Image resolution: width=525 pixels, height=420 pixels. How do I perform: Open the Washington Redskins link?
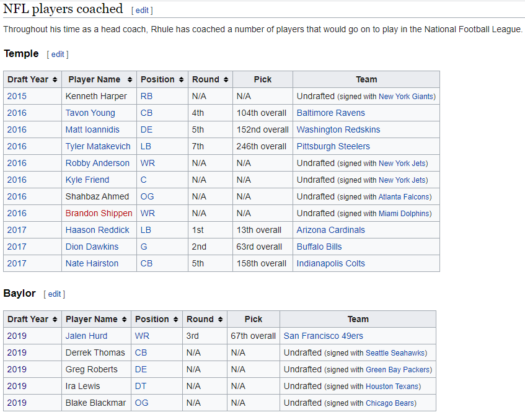pyautogui.click(x=338, y=130)
